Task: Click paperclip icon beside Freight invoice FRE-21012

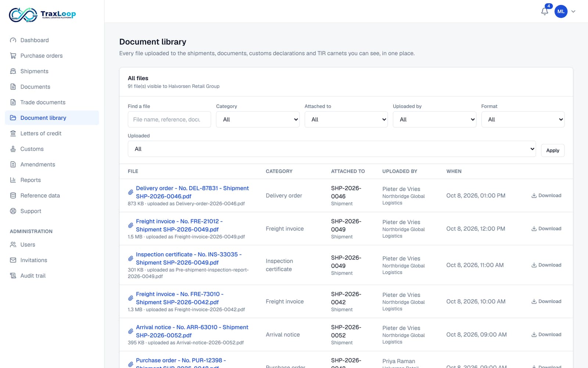Action: coord(130,225)
